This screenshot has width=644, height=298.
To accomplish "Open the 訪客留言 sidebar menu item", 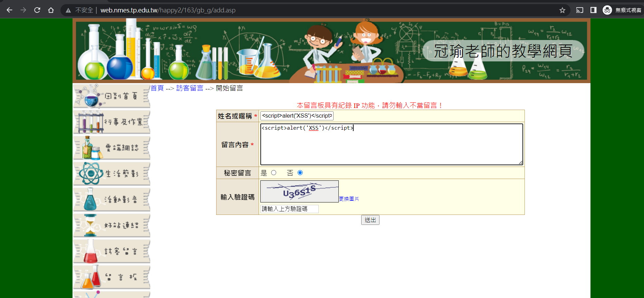I will pyautogui.click(x=112, y=251).
